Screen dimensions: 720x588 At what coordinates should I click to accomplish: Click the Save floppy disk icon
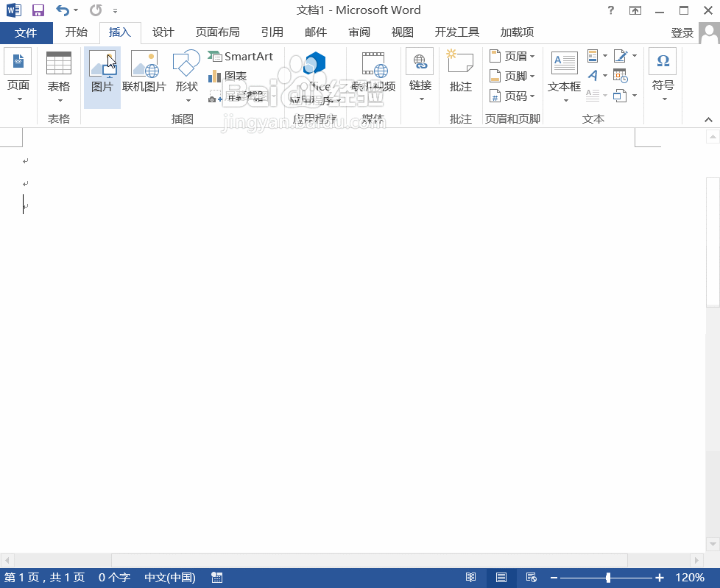[38, 10]
